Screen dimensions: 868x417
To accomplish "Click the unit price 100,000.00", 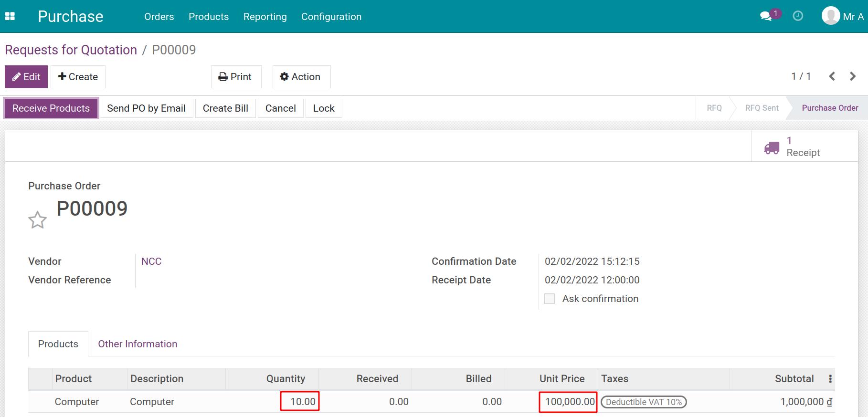I will [570, 402].
